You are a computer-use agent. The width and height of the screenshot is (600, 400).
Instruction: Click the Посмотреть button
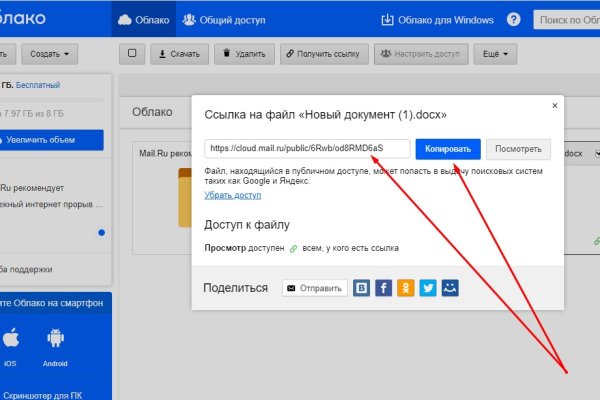tap(518, 149)
